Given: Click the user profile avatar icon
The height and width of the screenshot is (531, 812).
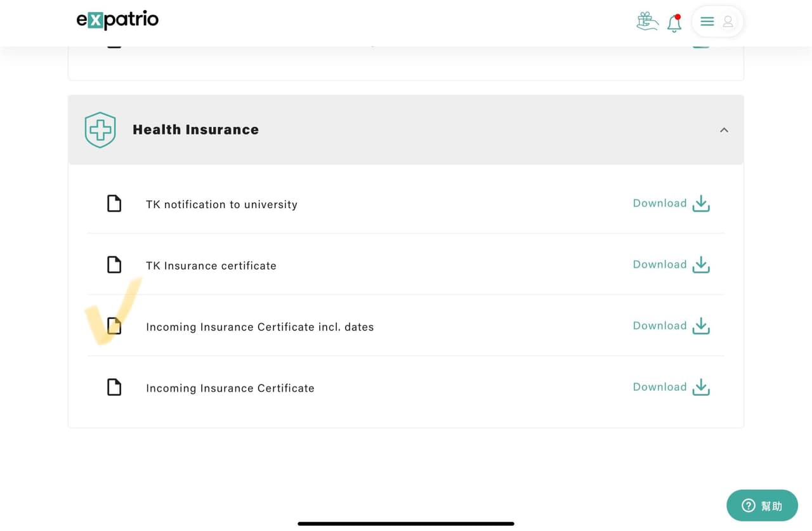Looking at the screenshot, I should coord(728,22).
